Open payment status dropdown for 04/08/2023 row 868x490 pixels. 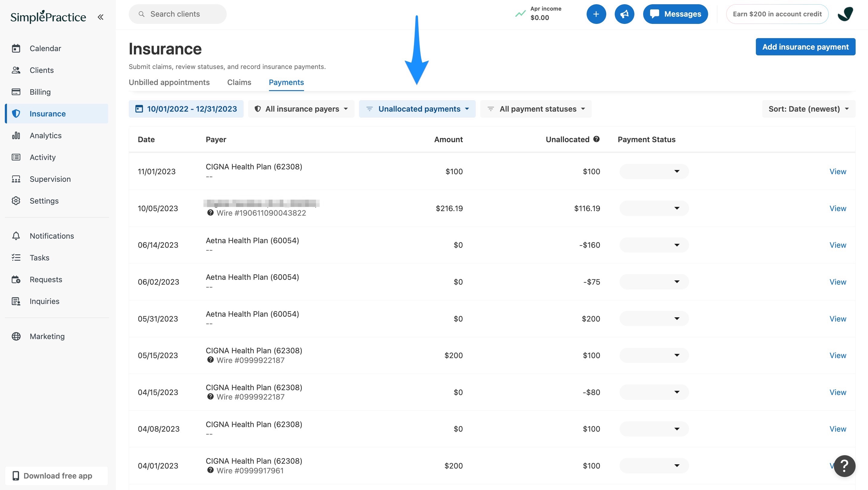pyautogui.click(x=654, y=429)
